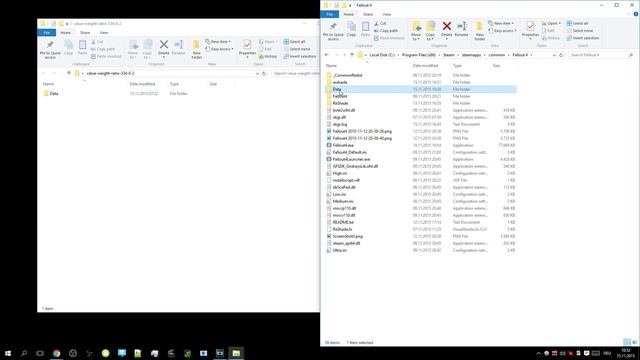
Task: Collapse the ribbon in Fallout 4 window
Action: (629, 14)
